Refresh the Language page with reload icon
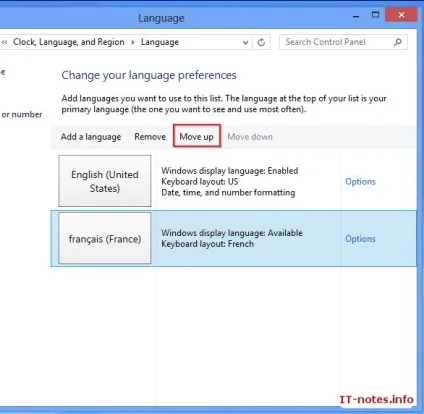 261,42
